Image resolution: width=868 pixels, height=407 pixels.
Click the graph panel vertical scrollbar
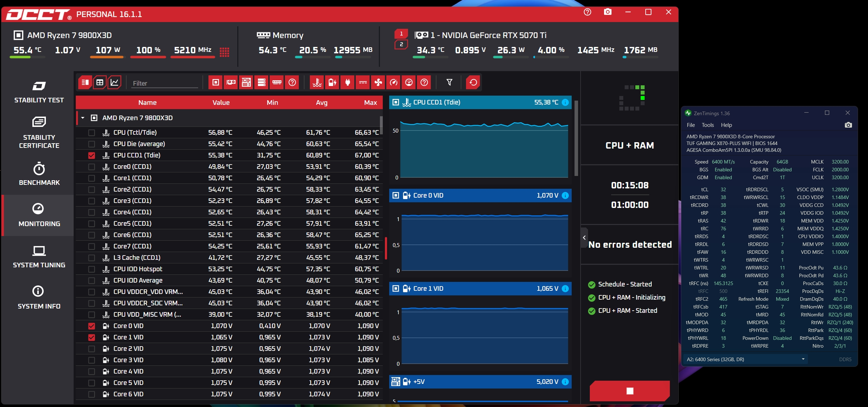click(x=576, y=139)
